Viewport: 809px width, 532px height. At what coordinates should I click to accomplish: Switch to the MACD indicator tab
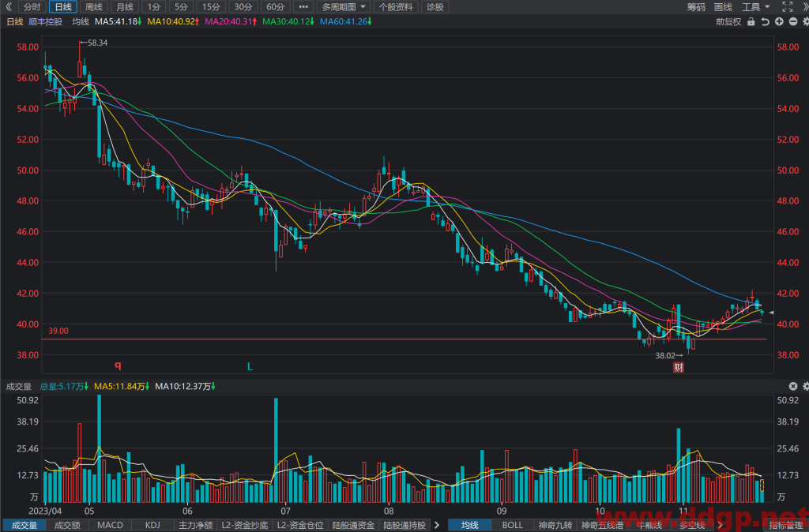pyautogui.click(x=110, y=525)
